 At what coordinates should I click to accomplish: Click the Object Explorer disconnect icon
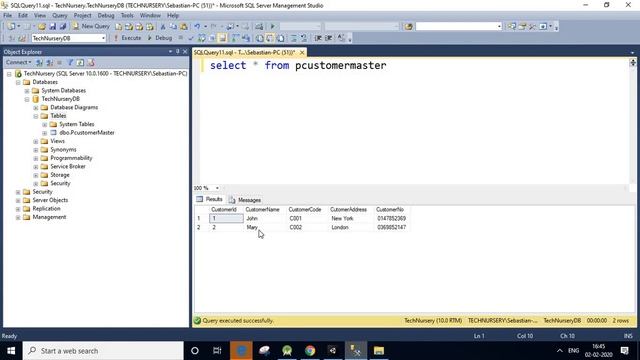[50, 62]
